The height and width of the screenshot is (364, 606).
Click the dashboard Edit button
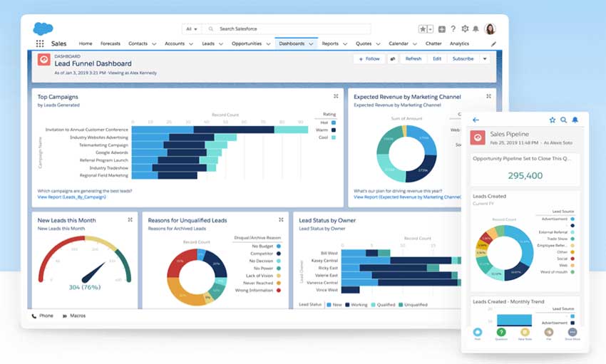[437, 58]
